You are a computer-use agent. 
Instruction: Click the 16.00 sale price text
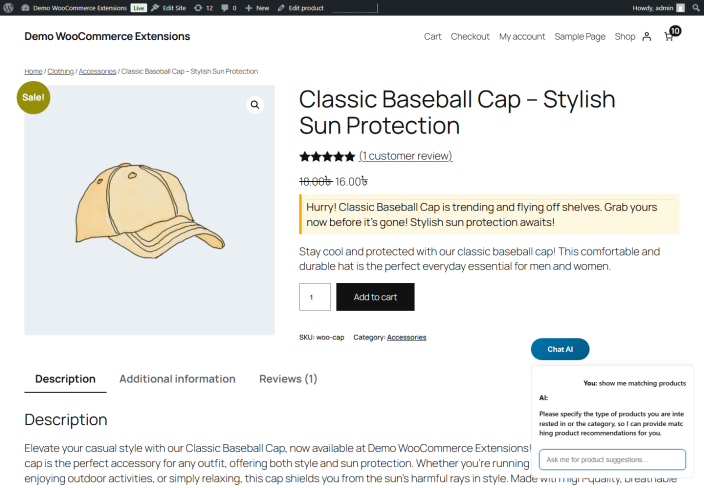(x=351, y=181)
